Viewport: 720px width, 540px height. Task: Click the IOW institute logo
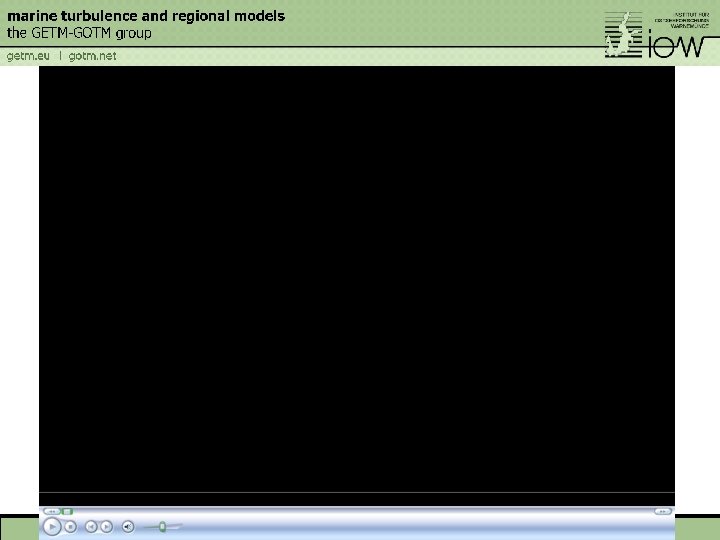click(x=659, y=35)
